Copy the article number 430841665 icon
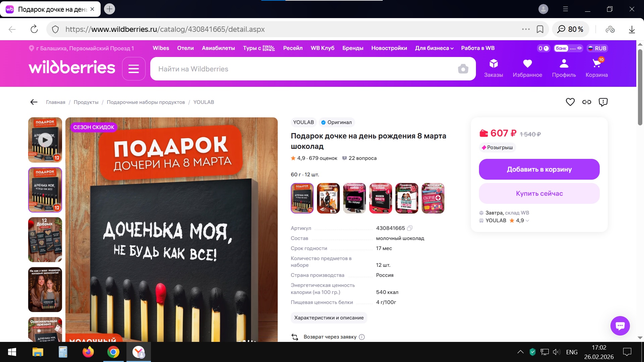 pyautogui.click(x=410, y=228)
